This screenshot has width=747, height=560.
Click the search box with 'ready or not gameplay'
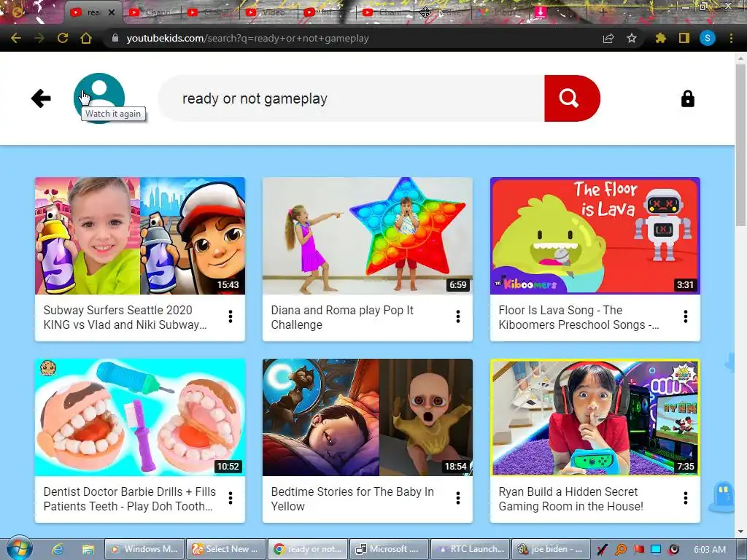click(x=351, y=98)
